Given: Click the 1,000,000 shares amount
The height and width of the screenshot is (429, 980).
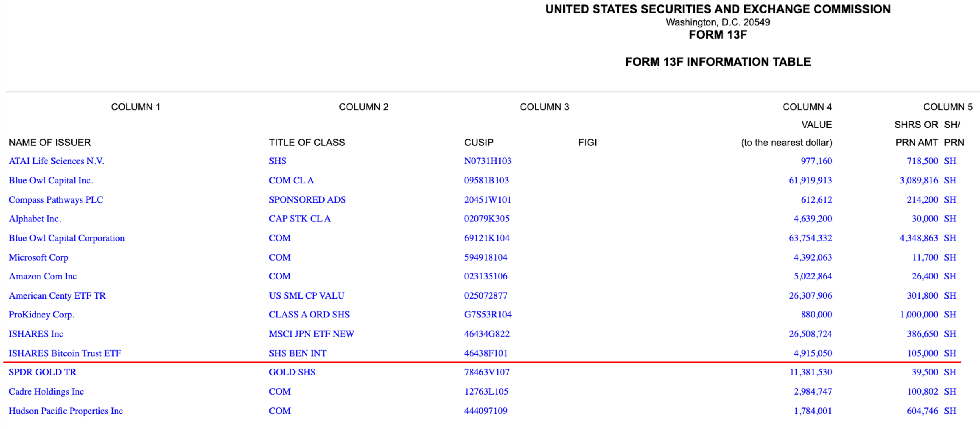Looking at the screenshot, I should pyautogui.click(x=919, y=315).
